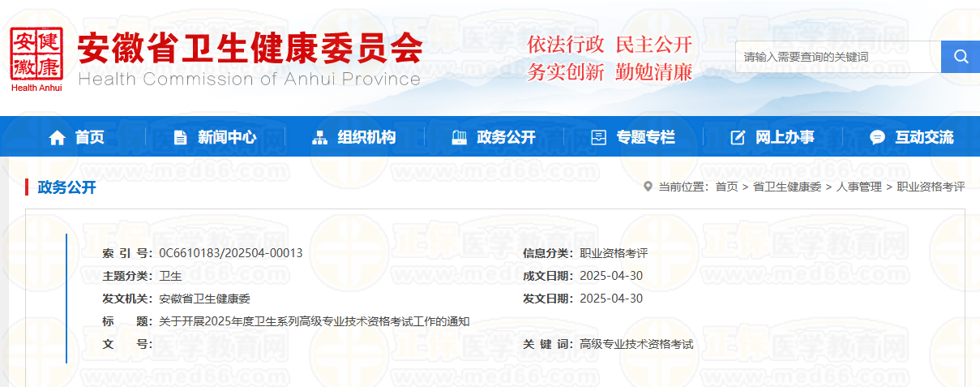Click the location pin icon in breadcrumb
Image resolution: width=980 pixels, height=387 pixels.
[x=647, y=187]
